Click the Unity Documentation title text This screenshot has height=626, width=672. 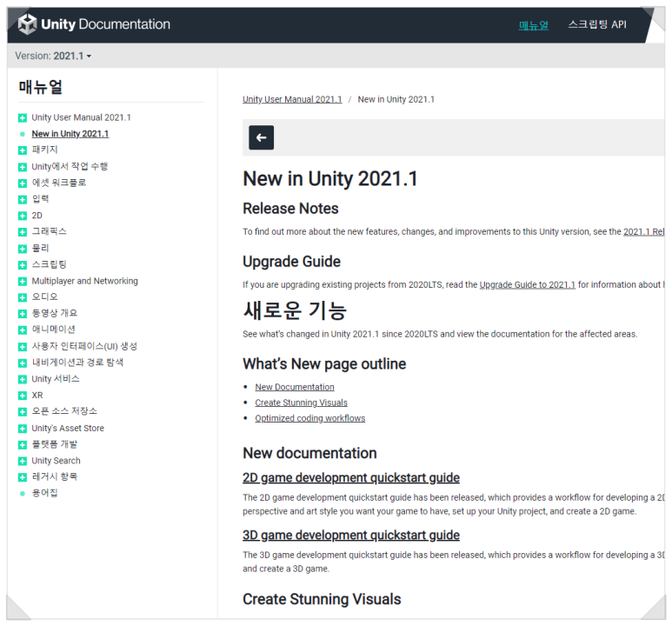(x=105, y=24)
